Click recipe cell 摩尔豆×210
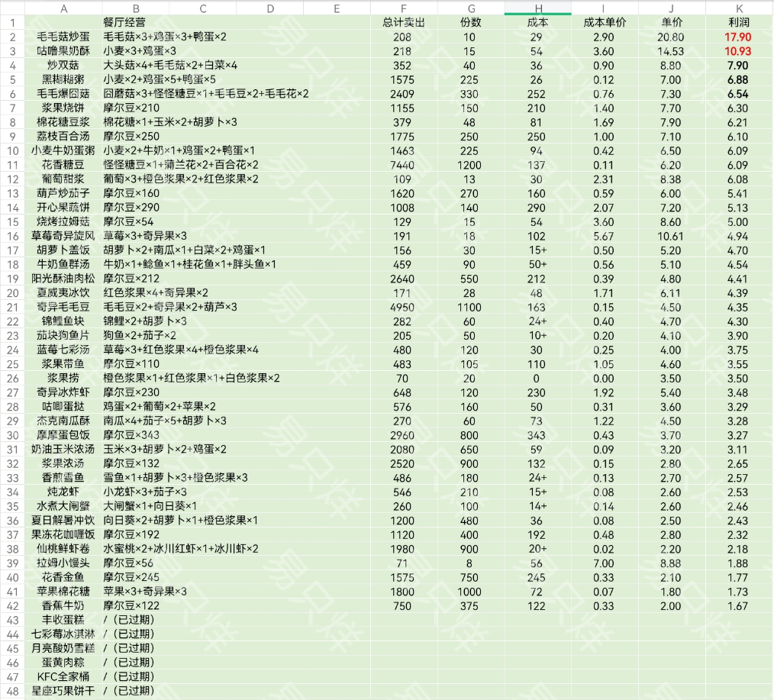 point(131,108)
